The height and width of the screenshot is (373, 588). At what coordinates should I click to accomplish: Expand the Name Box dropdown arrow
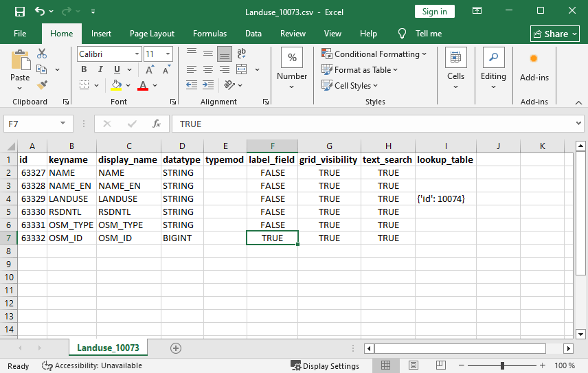click(63, 124)
